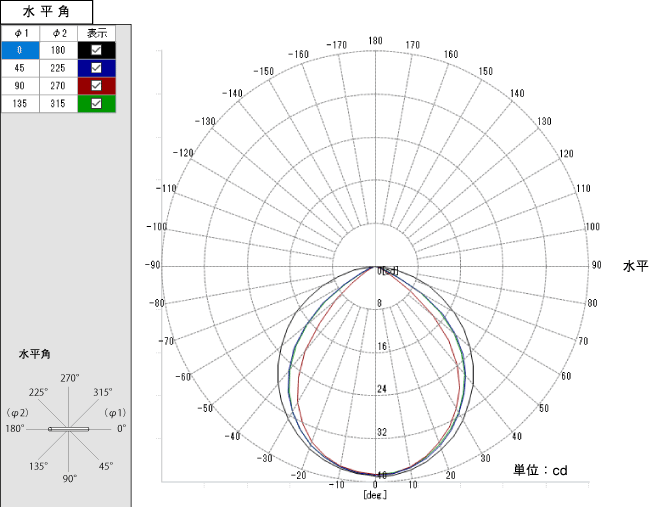Click the φ2 cell showing 225

coord(58,68)
